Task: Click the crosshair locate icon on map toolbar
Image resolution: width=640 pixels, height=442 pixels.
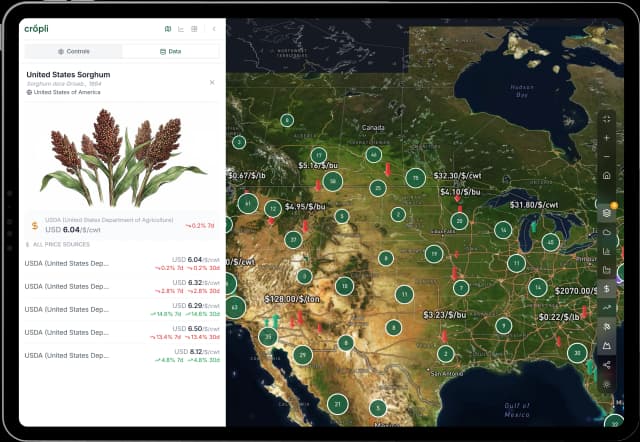Action: [607, 119]
